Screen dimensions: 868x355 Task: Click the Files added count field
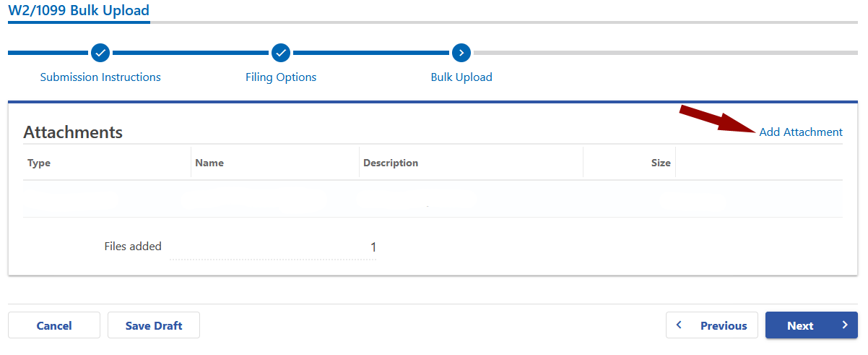pyautogui.click(x=273, y=247)
